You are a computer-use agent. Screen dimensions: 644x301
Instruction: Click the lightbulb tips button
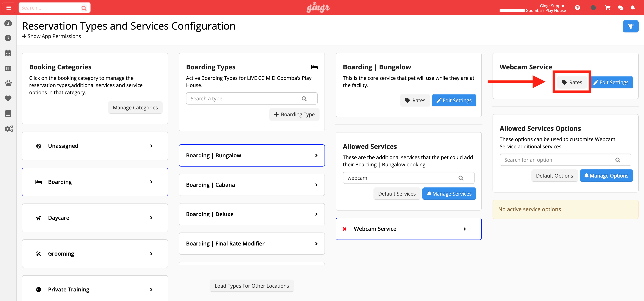[x=630, y=26]
